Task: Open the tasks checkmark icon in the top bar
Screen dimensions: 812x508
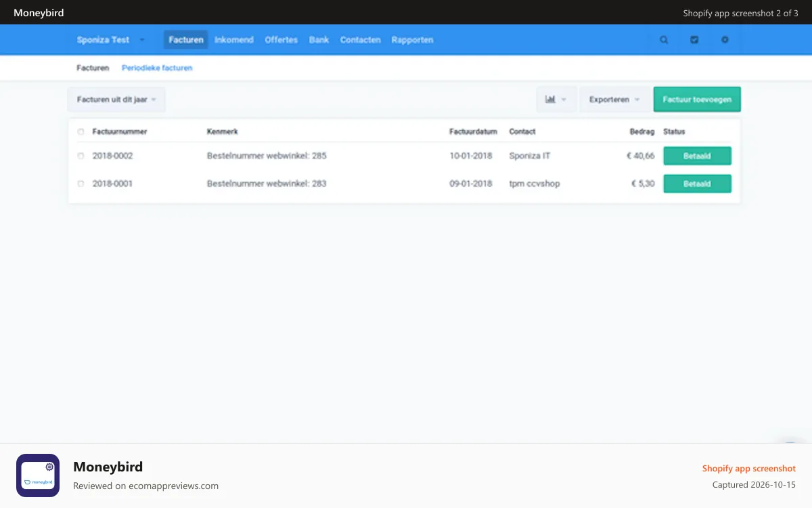Action: (694, 40)
